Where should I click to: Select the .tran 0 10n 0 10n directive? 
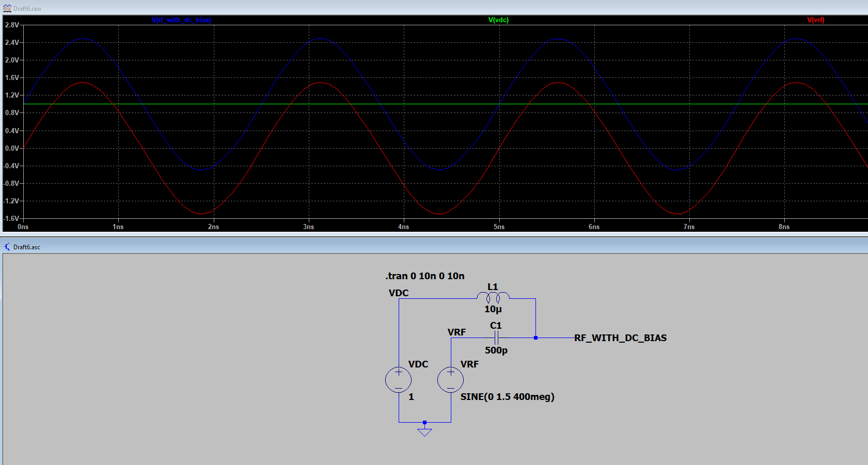tap(425, 276)
